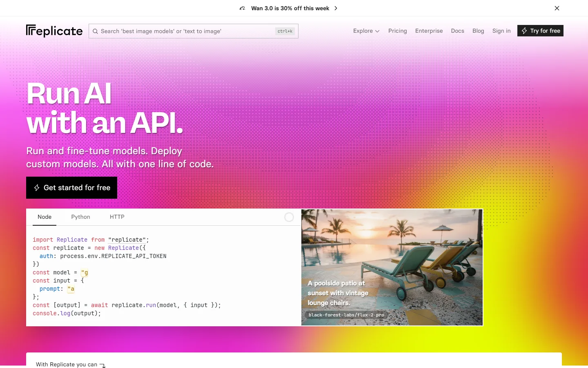Click the black-forest-labs/flux-2-pro model label
Viewport: 588px width, 368px height.
click(346, 315)
